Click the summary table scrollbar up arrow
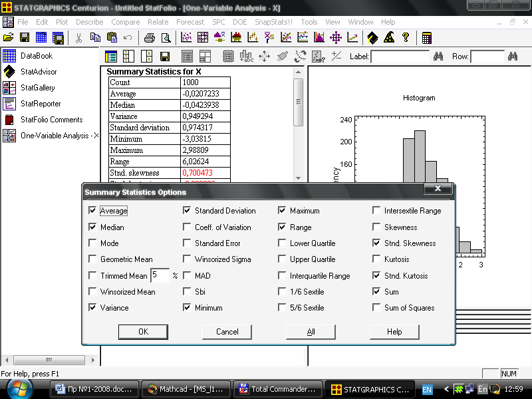Viewport: 532px width, 399px height. click(298, 72)
